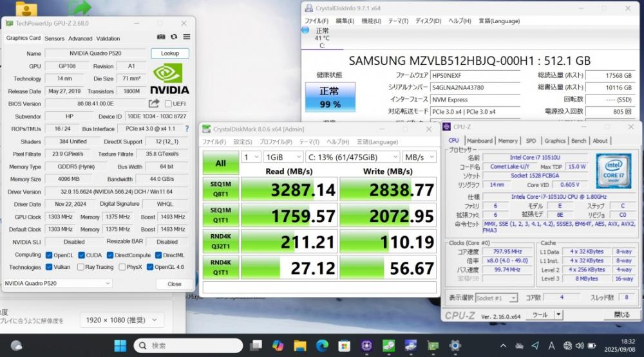Click the BIOS version share/export icon
The height and width of the screenshot is (357, 644).
154,104
